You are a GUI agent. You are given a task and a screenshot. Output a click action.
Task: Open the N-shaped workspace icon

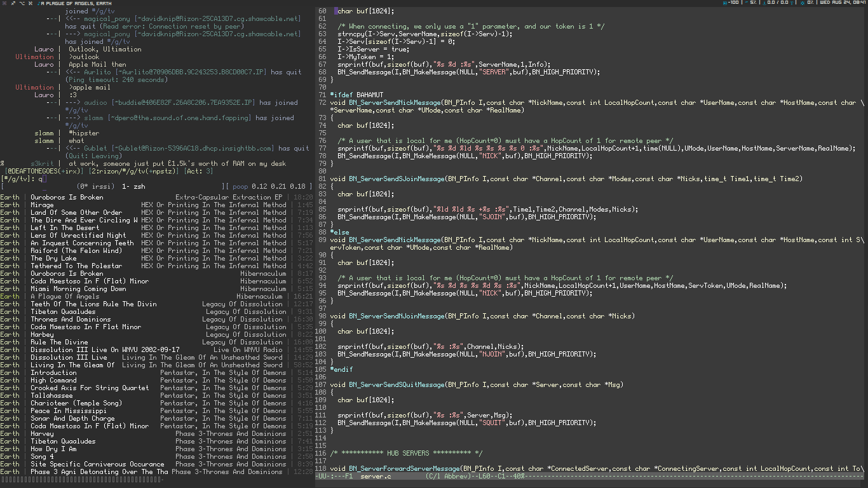pos(30,3)
